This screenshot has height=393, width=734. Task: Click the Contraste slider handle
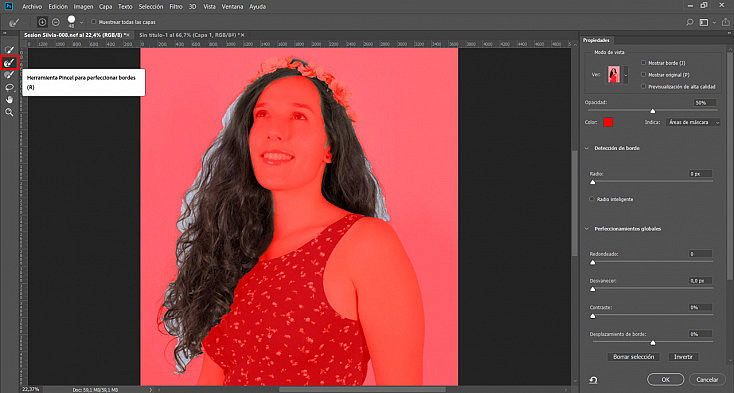(x=593, y=316)
